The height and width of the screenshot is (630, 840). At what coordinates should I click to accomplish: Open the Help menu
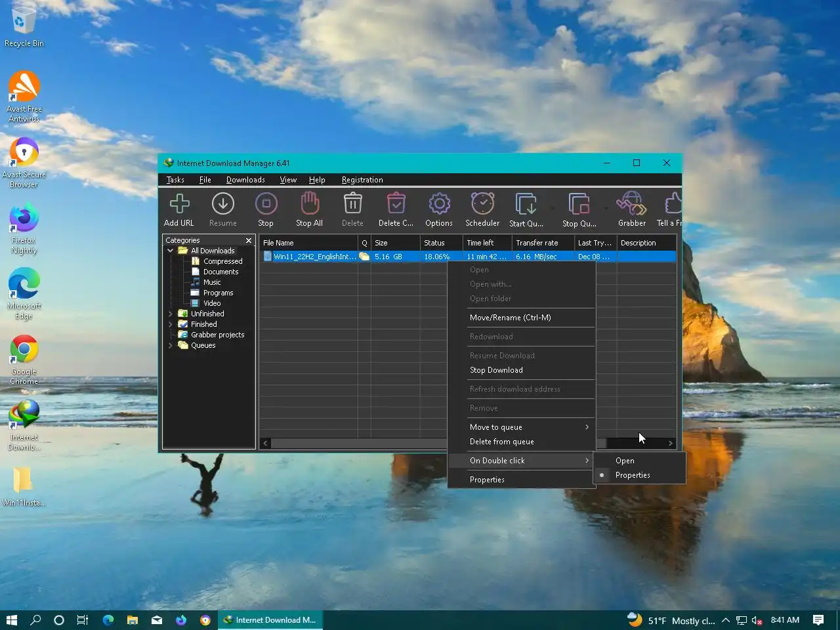point(317,180)
